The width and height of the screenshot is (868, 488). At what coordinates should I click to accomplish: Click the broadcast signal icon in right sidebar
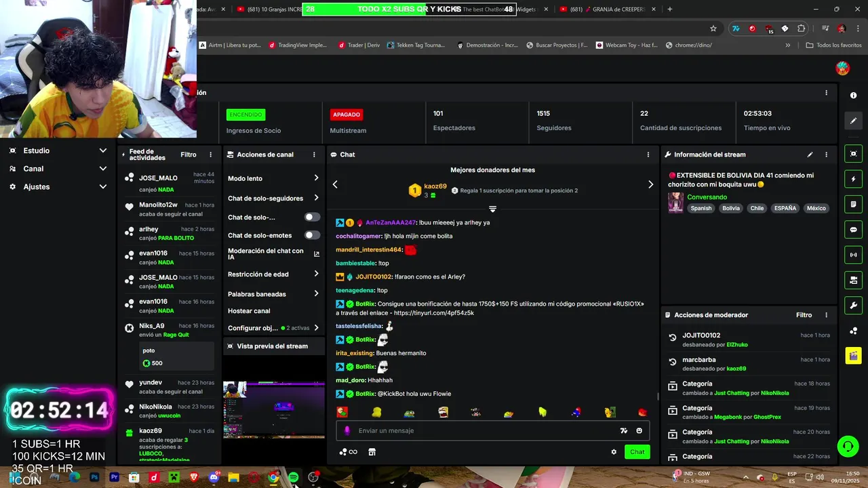coord(853,255)
